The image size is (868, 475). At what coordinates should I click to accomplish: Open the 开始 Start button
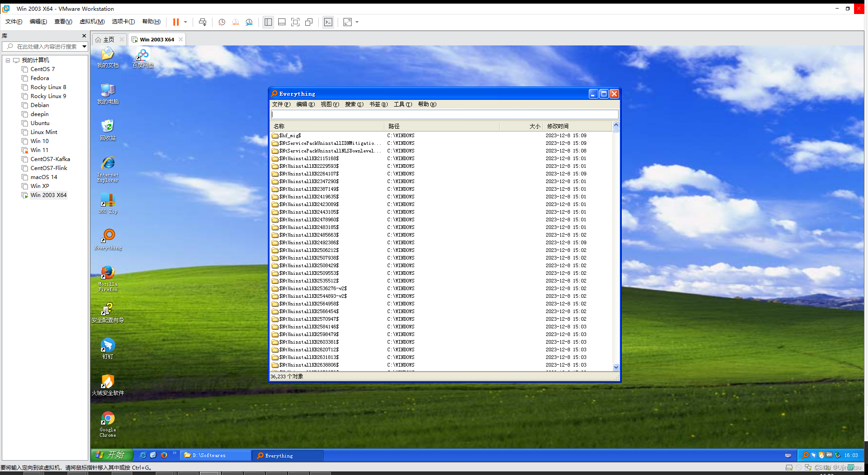112,455
